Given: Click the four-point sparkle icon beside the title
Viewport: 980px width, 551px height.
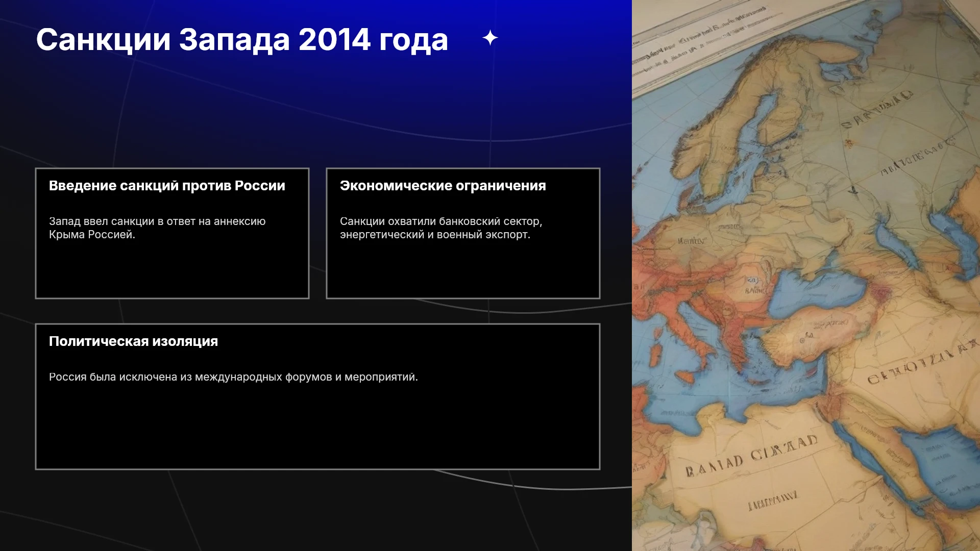Looking at the screenshot, I should pos(490,38).
